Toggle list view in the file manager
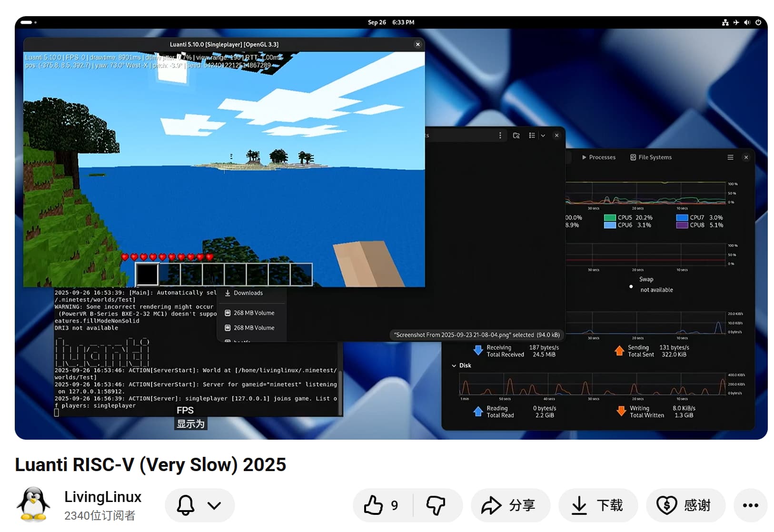 [x=532, y=136]
